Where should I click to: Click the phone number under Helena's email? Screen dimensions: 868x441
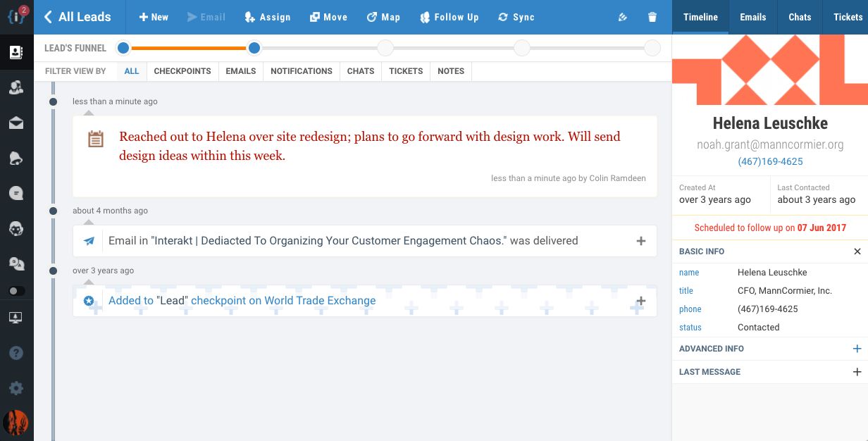tap(770, 162)
